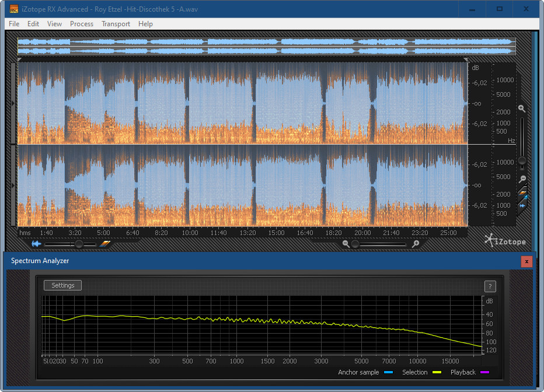Click horizontal zoom-in magnifier below timeline

415,244
